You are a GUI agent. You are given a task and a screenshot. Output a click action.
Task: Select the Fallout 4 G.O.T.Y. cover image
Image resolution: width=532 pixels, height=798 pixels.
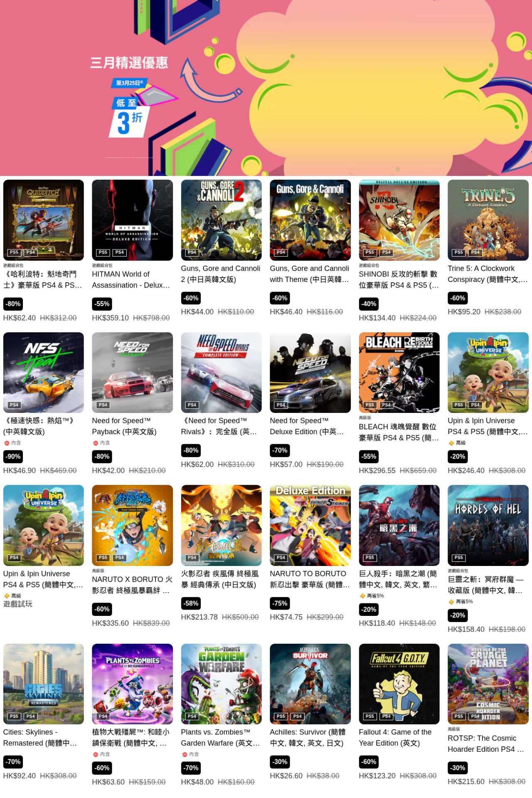point(399,684)
